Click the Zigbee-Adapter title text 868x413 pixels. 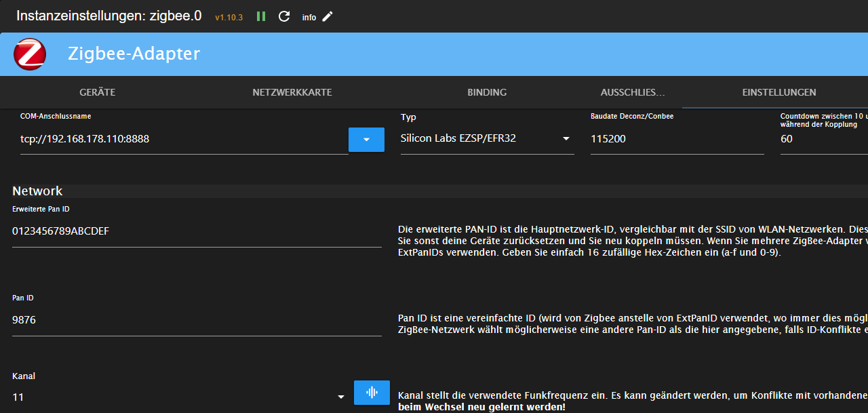pos(134,54)
